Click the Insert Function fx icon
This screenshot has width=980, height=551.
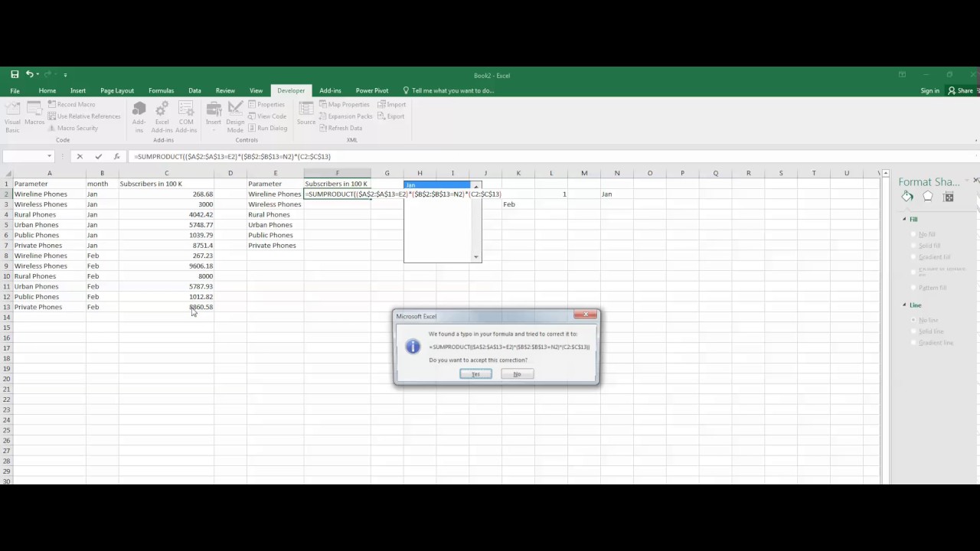click(x=116, y=156)
